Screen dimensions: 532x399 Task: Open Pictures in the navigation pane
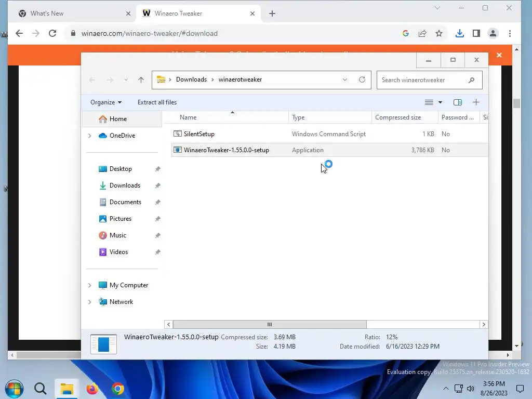click(x=121, y=219)
